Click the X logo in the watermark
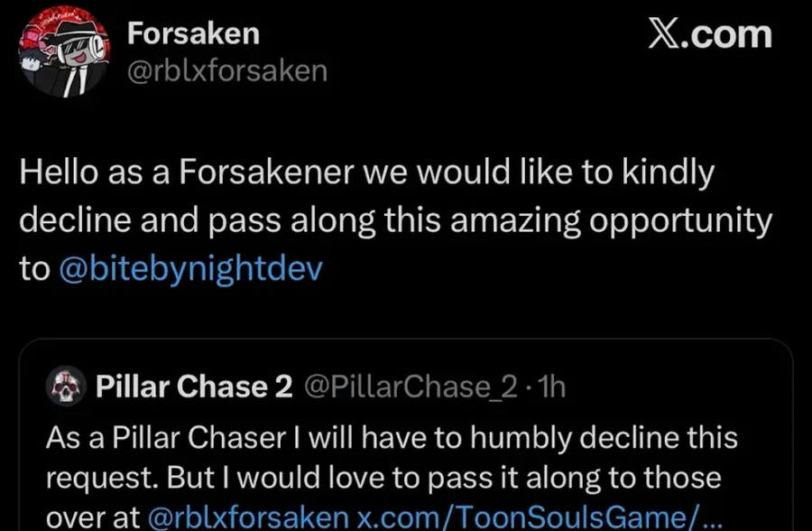This screenshot has width=812, height=531. 663,34
